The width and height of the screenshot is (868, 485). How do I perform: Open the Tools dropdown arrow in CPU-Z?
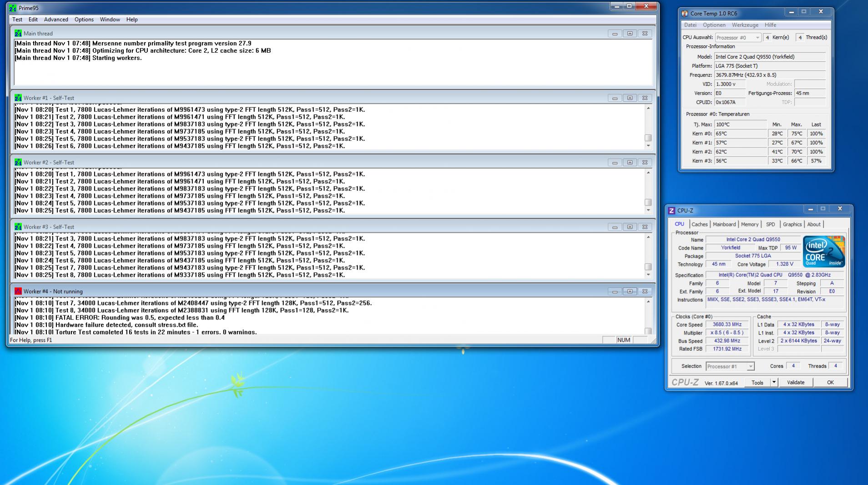[774, 382]
